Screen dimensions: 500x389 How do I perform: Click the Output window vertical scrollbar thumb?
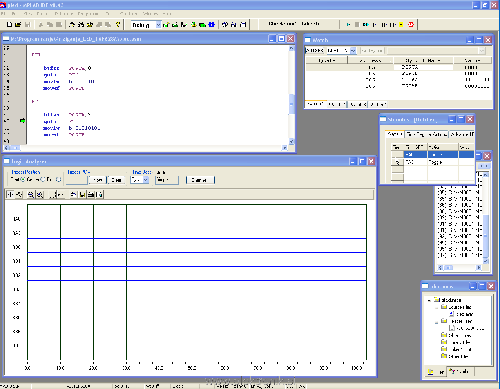pyautogui.click(x=486, y=236)
